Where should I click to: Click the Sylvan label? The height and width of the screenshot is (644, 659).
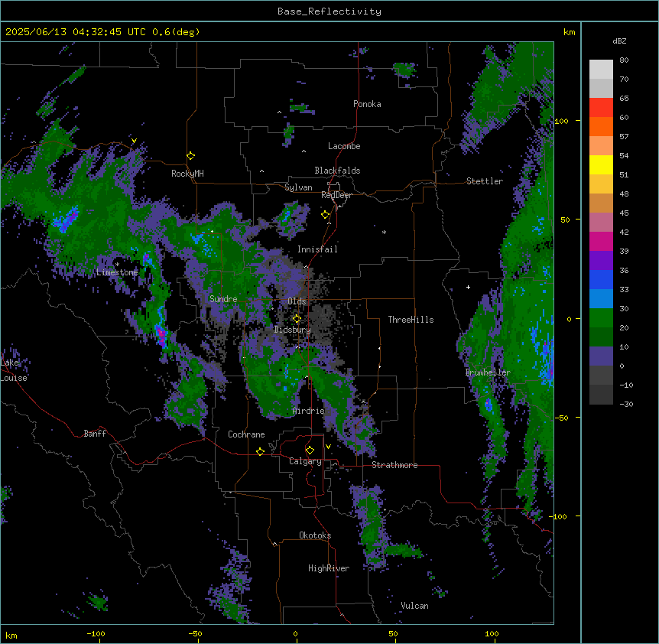(x=298, y=187)
